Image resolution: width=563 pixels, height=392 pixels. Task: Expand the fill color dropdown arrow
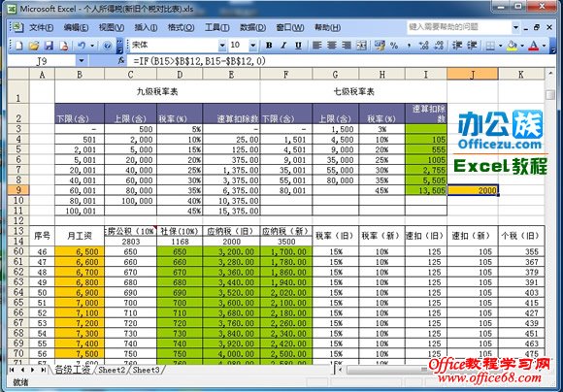tap(522, 46)
